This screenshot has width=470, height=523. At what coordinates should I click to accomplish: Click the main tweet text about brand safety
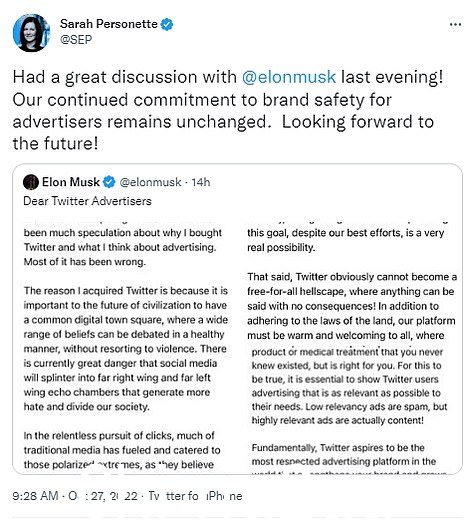(x=228, y=110)
